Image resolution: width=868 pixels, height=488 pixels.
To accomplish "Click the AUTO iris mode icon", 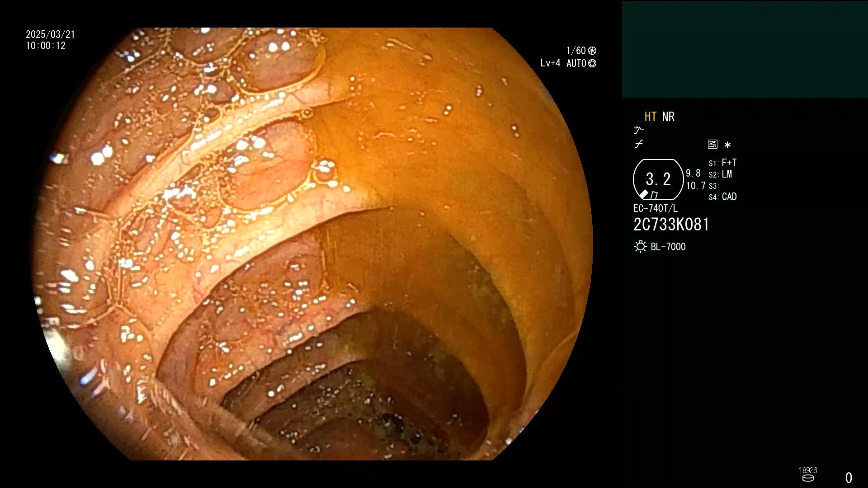I will coord(592,63).
